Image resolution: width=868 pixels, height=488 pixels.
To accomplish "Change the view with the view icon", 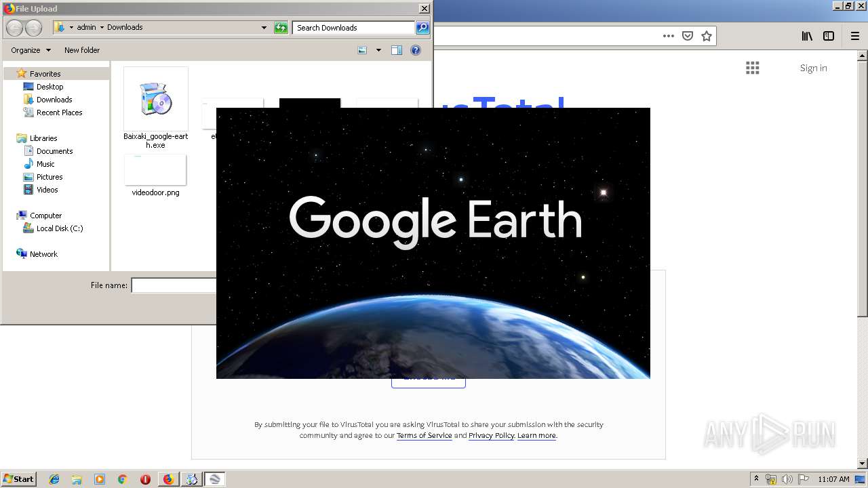I will pyautogui.click(x=362, y=50).
